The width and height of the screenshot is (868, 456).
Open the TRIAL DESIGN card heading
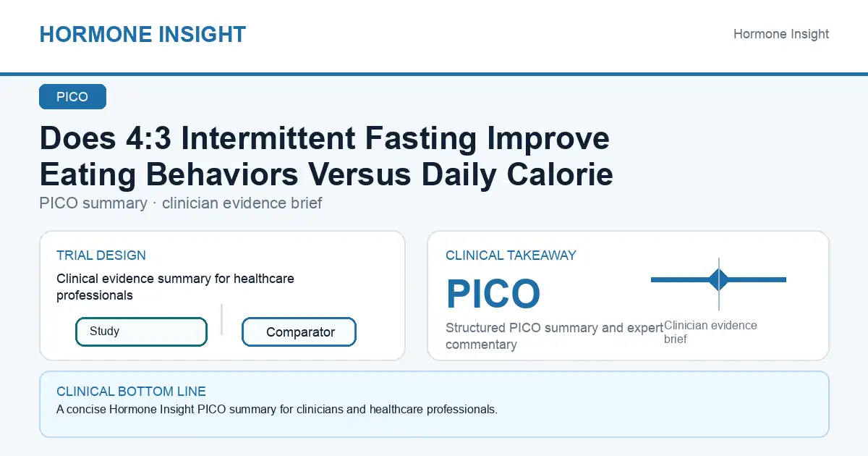point(101,256)
